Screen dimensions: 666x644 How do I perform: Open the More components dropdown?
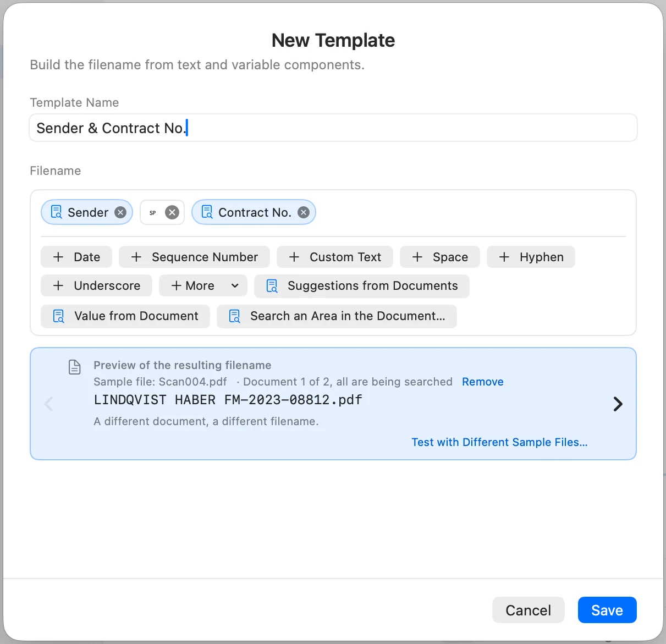[x=203, y=285]
